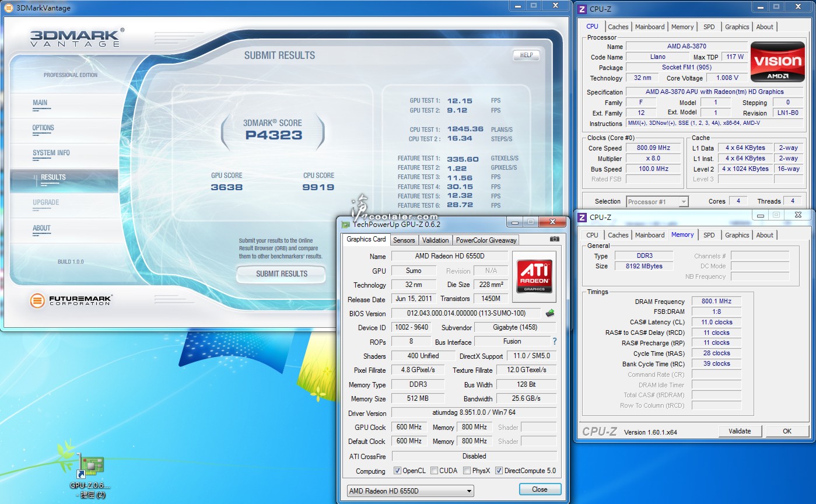This screenshot has width=816, height=504.
Task: Click the CAS# Latency 11.0 clocks value
Action: pos(716,322)
